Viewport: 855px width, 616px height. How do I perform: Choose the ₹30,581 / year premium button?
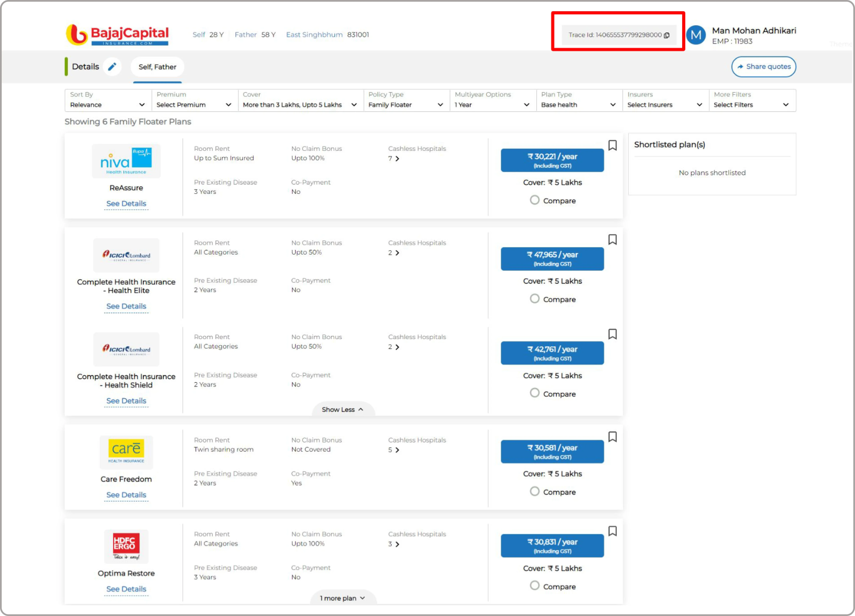pos(552,452)
